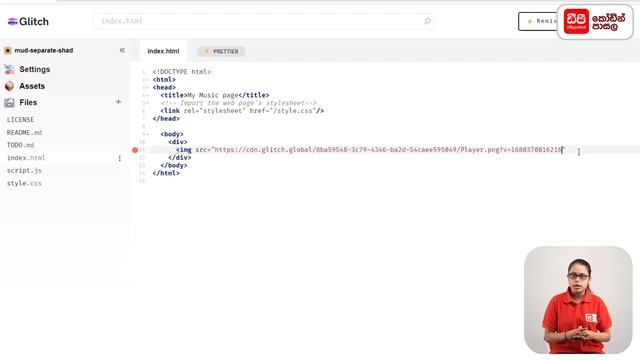The height and width of the screenshot is (360, 640).
Task: Collapse the sidebar with double-chevron icon
Action: (122, 50)
